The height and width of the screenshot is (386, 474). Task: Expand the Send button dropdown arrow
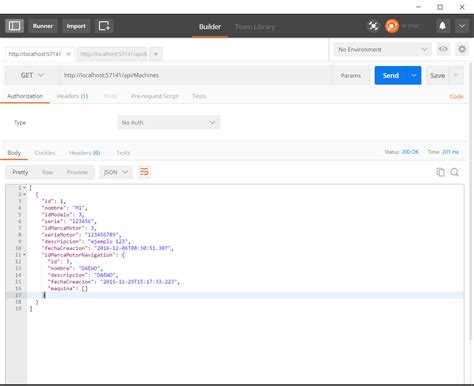pos(414,75)
